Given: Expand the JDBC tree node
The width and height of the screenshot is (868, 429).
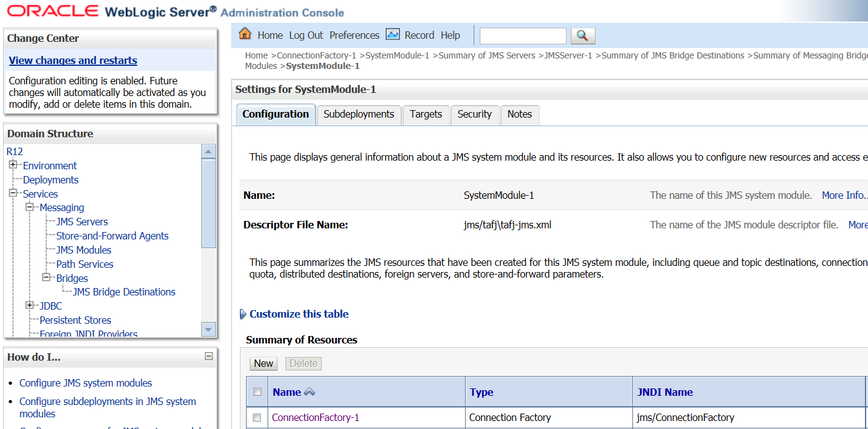Looking at the screenshot, I should (x=30, y=305).
